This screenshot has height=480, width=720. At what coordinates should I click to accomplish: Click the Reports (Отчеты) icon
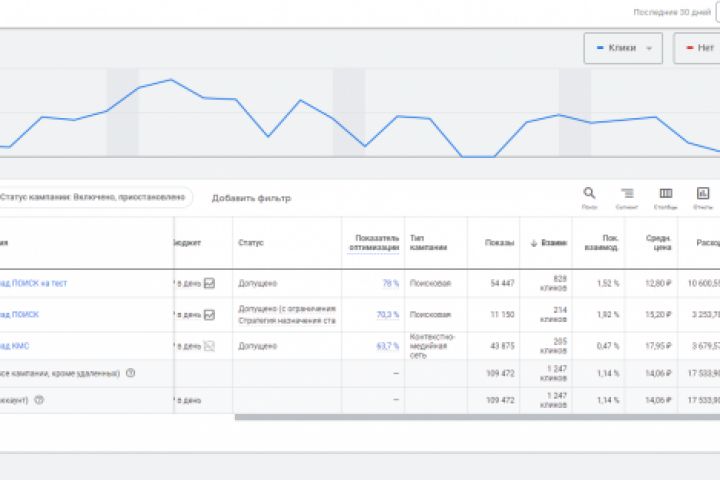[x=703, y=194]
